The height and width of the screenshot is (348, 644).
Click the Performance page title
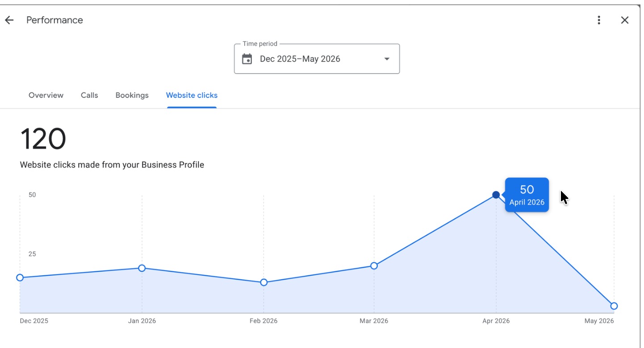(54, 20)
